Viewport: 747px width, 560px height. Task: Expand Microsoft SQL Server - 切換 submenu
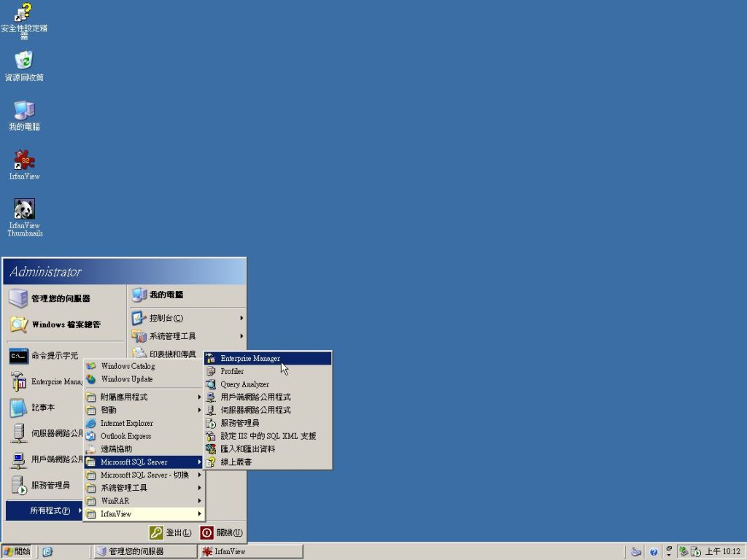(x=144, y=475)
